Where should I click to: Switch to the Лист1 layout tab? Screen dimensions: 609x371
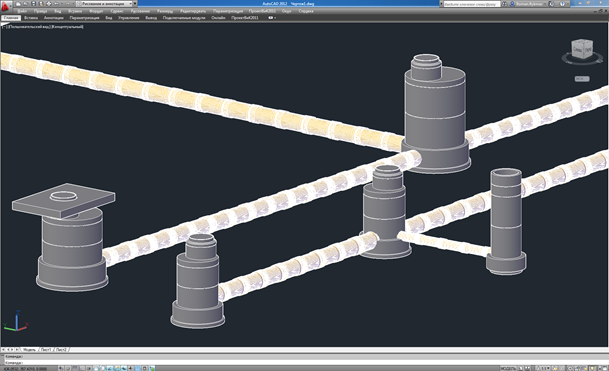46,350
